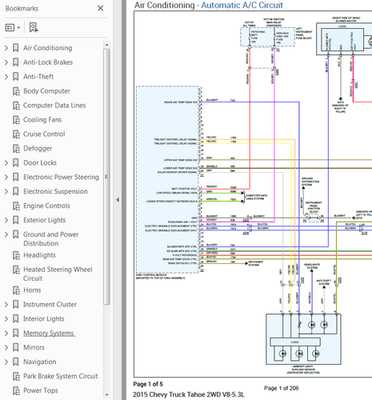Expand the Anti-Theft bookmark
The width and height of the screenshot is (372, 400).
point(6,77)
